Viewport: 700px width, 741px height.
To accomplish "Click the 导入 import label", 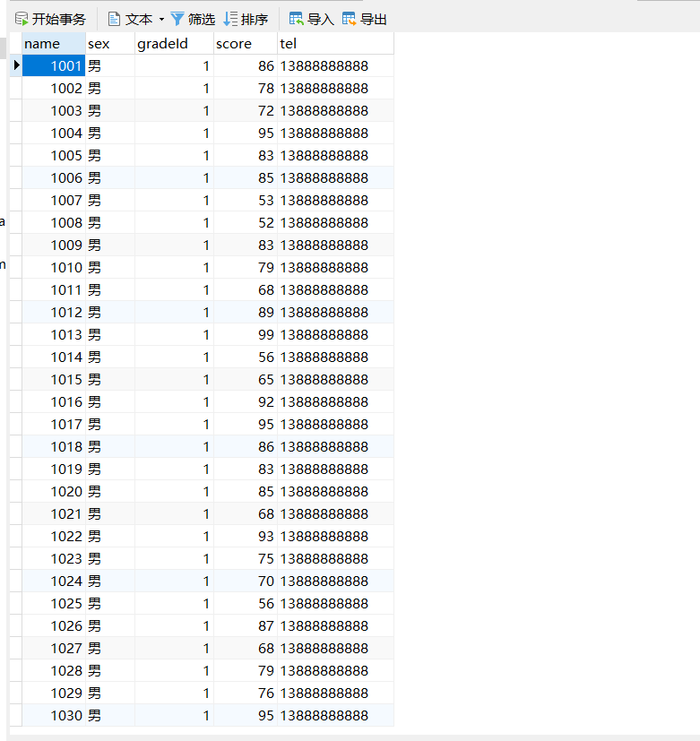I will [x=321, y=20].
